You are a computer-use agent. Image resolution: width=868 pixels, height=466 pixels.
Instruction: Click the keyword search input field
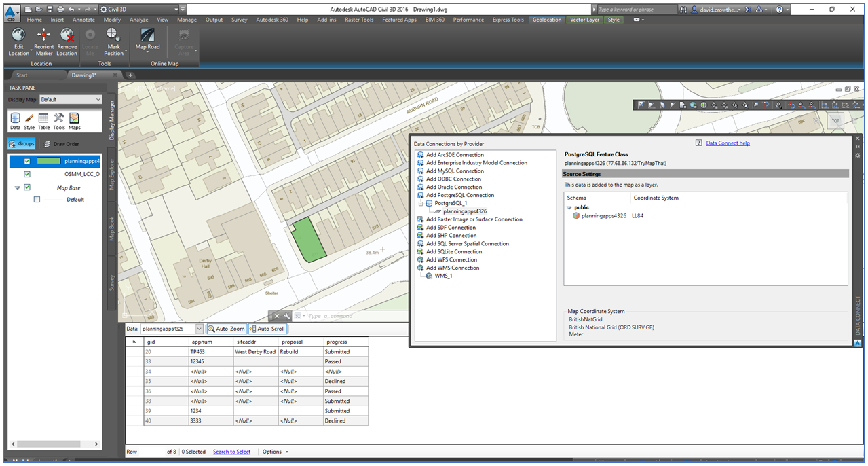click(637, 10)
